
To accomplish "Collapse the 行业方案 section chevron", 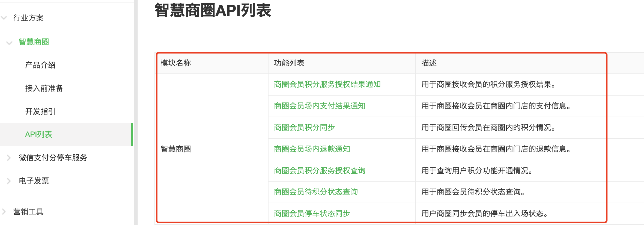I will [4, 18].
